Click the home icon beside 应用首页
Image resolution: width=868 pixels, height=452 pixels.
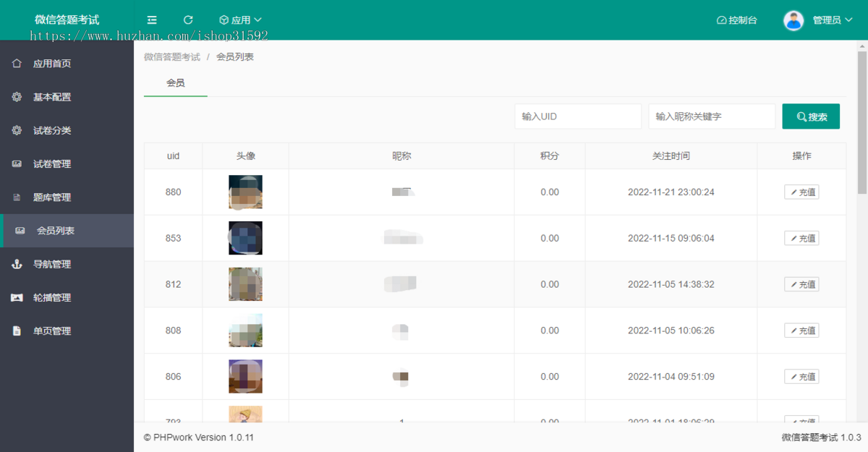point(17,64)
